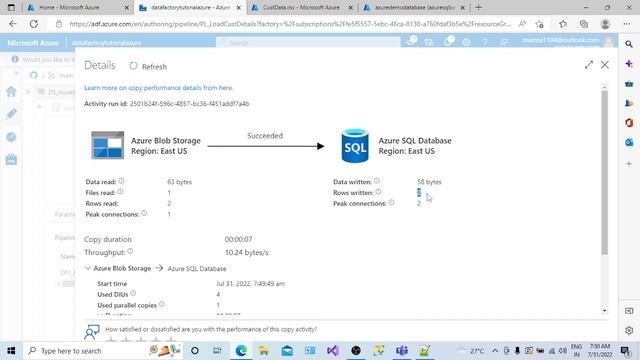640x360 pixels.
Task: Click the info icon next to Data written
Action: point(377,181)
